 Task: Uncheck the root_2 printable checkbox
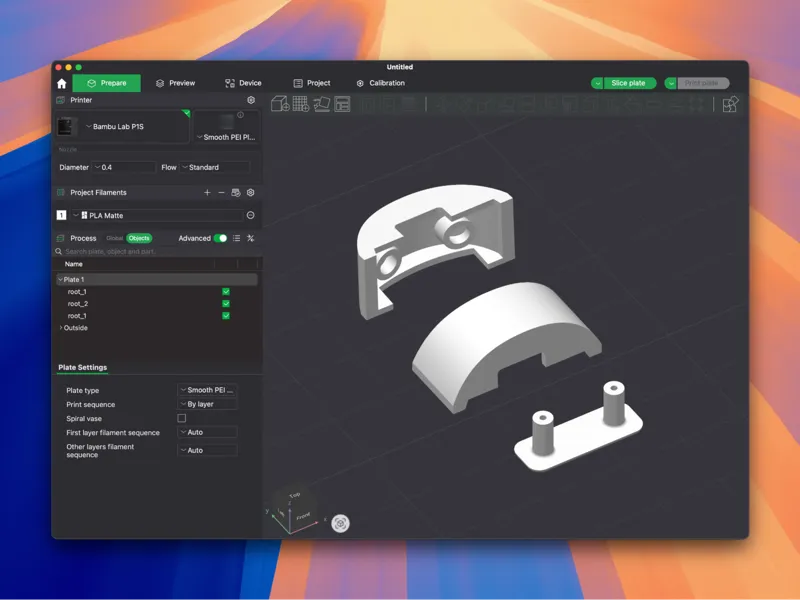[226, 304]
